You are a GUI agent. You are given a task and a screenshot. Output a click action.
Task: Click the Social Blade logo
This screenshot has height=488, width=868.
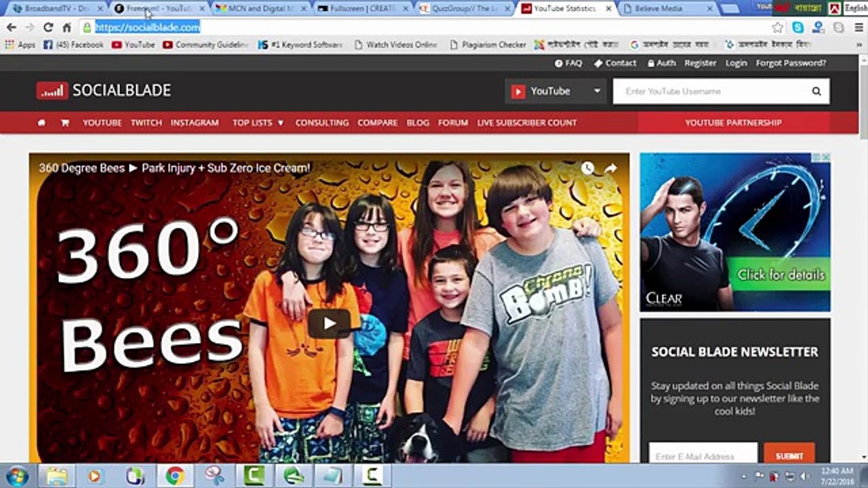click(x=104, y=91)
